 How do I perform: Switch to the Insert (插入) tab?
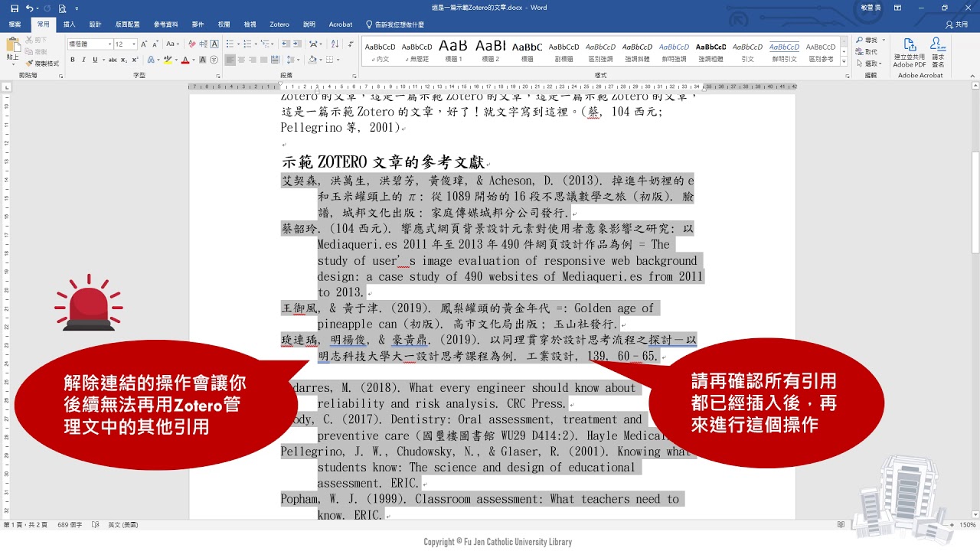[x=69, y=24]
